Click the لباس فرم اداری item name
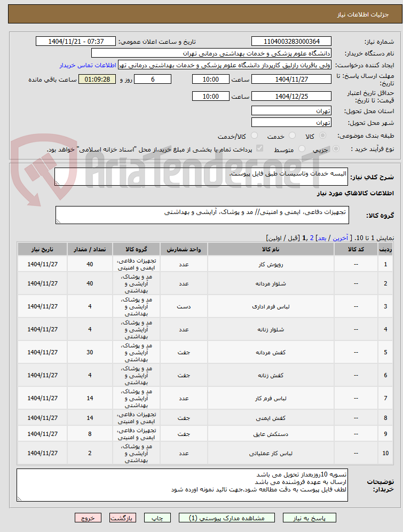This screenshot has height=532, width=403. click(271, 306)
